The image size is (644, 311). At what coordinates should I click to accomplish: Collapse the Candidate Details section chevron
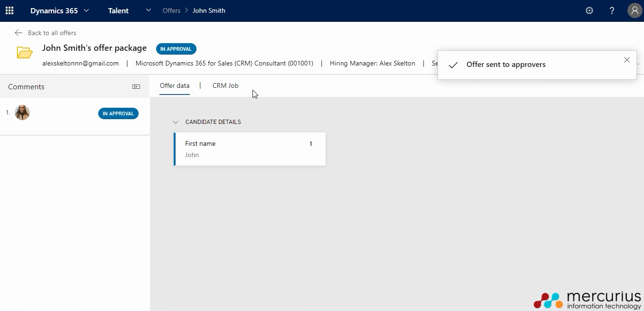coord(176,122)
